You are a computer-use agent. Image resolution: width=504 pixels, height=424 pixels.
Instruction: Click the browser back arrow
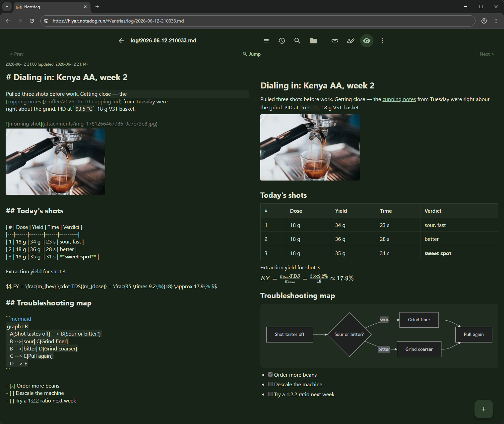[8, 21]
